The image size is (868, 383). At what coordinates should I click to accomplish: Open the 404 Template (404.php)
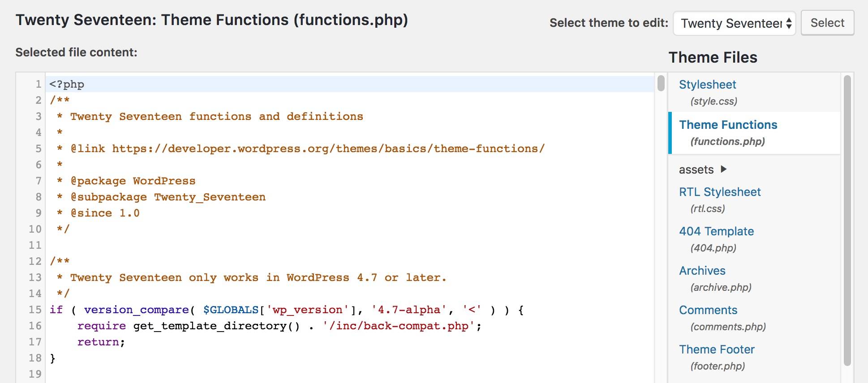click(716, 231)
